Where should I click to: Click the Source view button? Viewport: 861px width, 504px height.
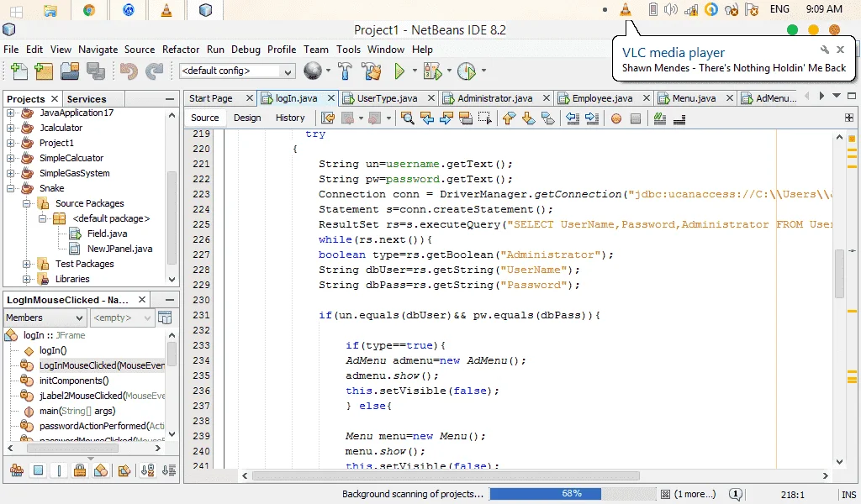pyautogui.click(x=205, y=118)
